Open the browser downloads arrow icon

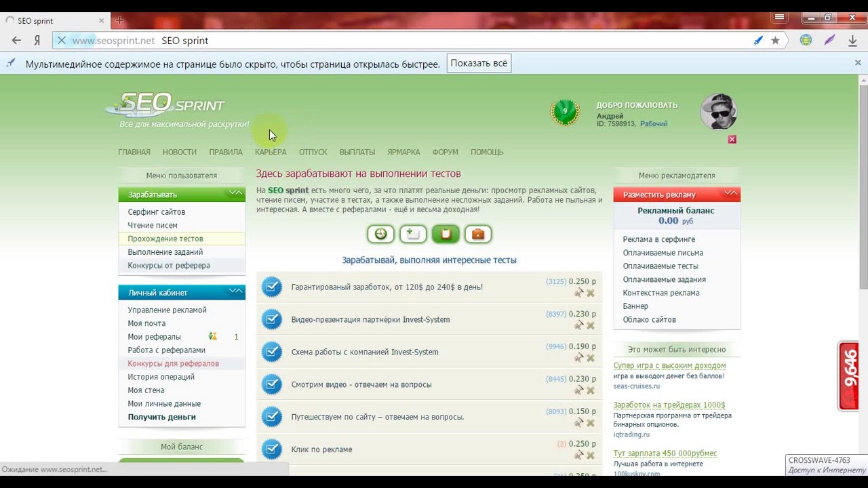click(852, 41)
